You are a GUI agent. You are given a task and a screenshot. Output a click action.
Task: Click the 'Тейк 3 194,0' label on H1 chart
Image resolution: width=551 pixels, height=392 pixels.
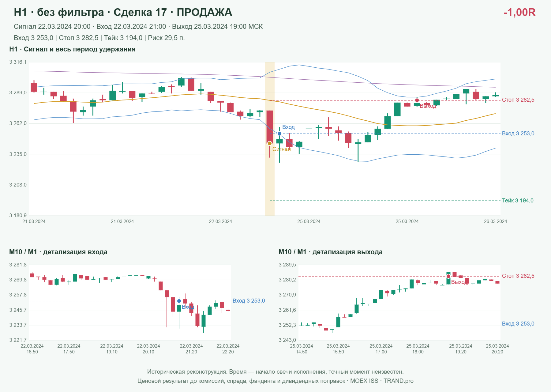point(518,201)
